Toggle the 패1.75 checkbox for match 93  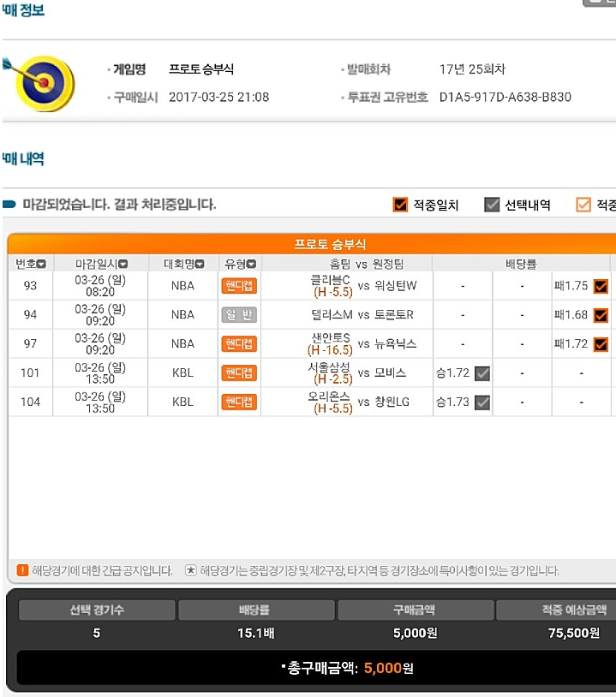click(601, 286)
